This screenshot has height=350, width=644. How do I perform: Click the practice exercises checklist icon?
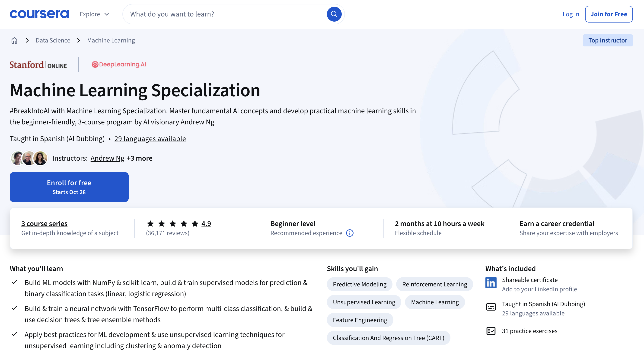click(491, 331)
